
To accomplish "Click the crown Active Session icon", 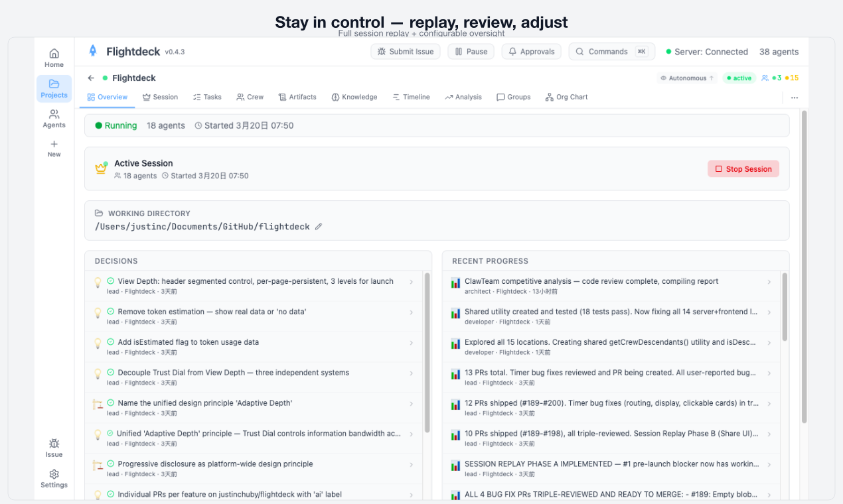I will (101, 168).
